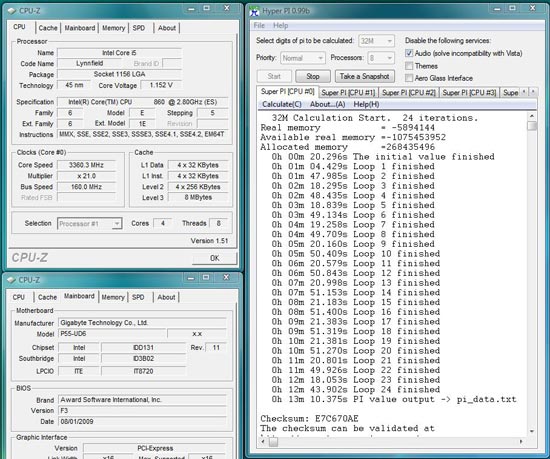Switch to Super PI [CPU #2] tab
Screen dimensions: 550x459
tap(409, 93)
